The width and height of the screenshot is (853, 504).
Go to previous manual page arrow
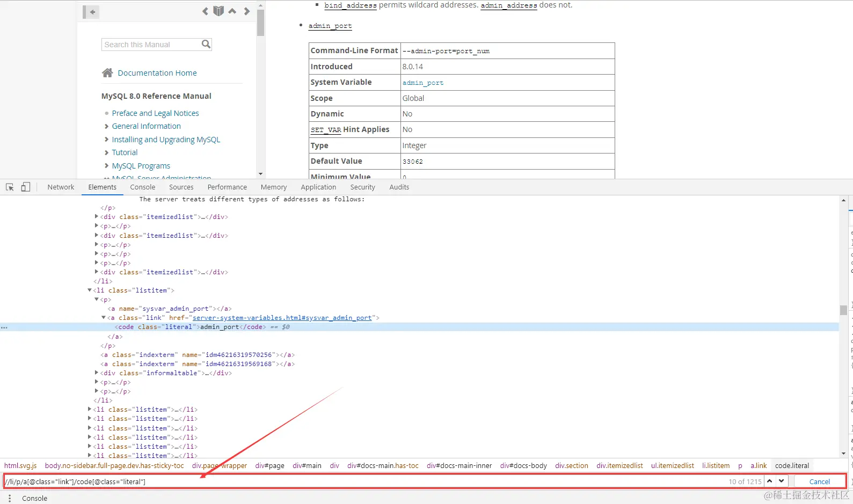[205, 11]
